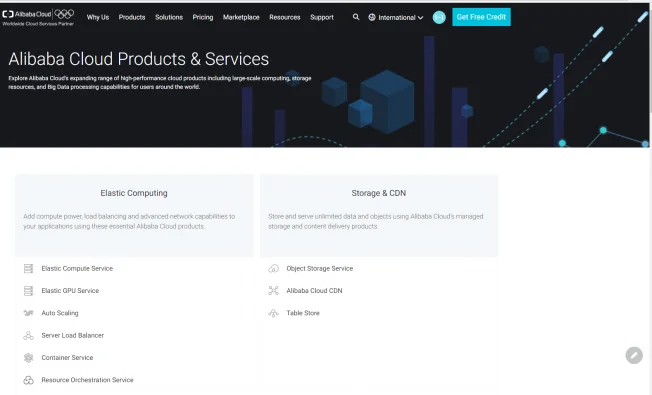Open the Elastic GPU Service link

(70, 291)
